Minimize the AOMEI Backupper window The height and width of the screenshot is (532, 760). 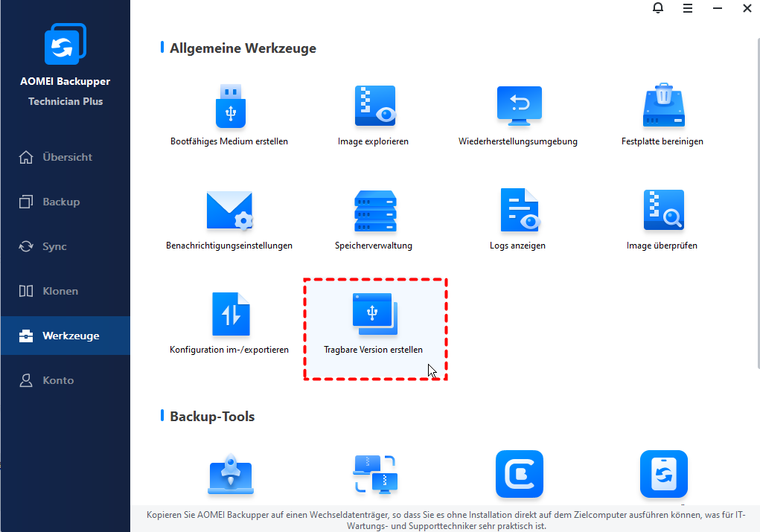pos(718,8)
